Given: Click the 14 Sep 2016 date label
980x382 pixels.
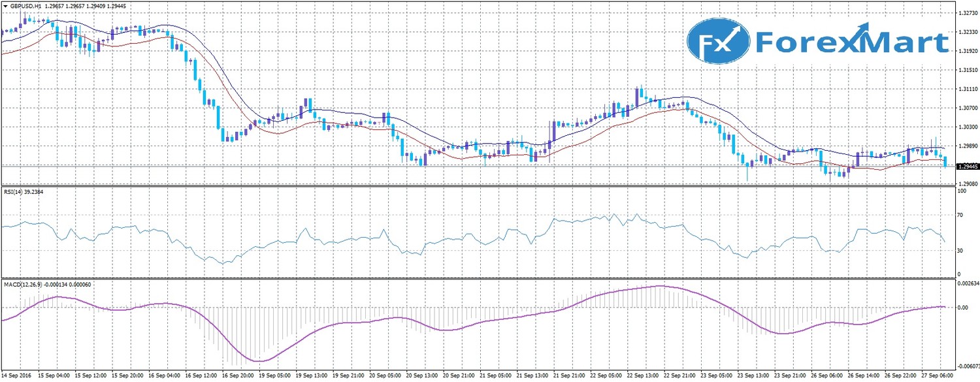Looking at the screenshot, I should pyautogui.click(x=18, y=376).
